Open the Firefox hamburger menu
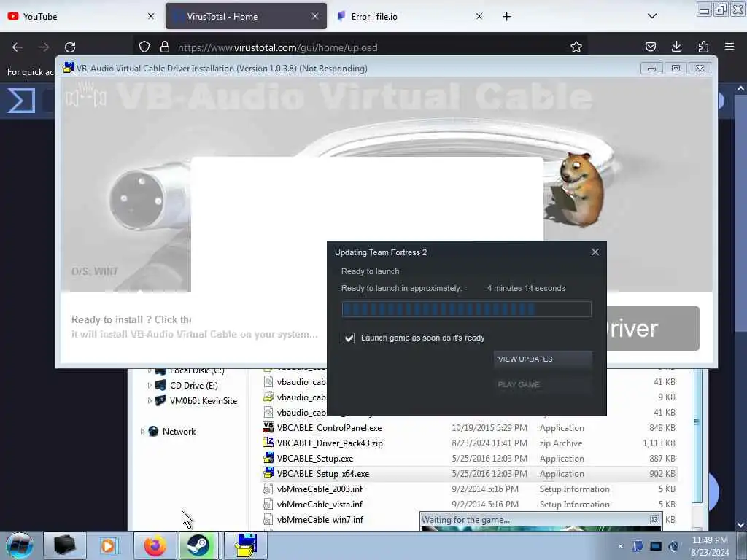 (729, 47)
